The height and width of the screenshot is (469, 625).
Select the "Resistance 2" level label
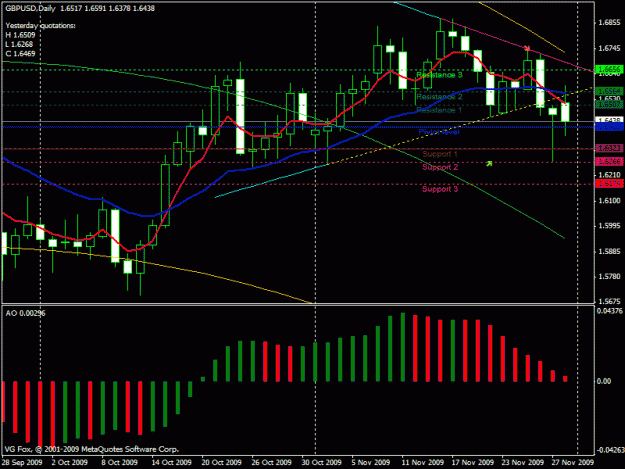click(x=439, y=97)
